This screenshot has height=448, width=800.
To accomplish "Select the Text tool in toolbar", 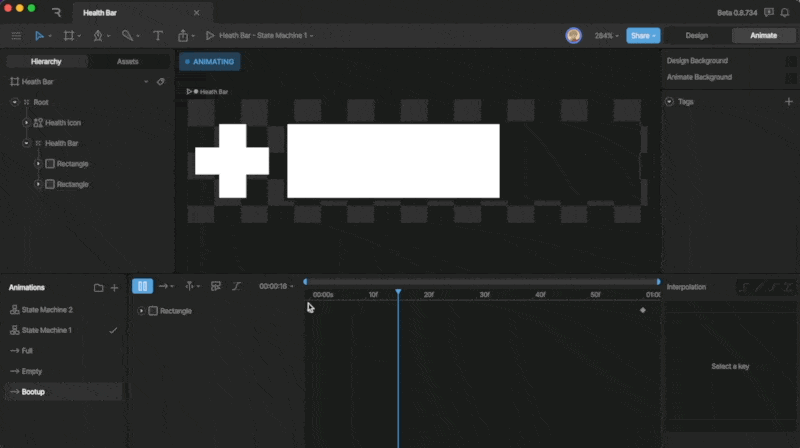I will click(158, 36).
